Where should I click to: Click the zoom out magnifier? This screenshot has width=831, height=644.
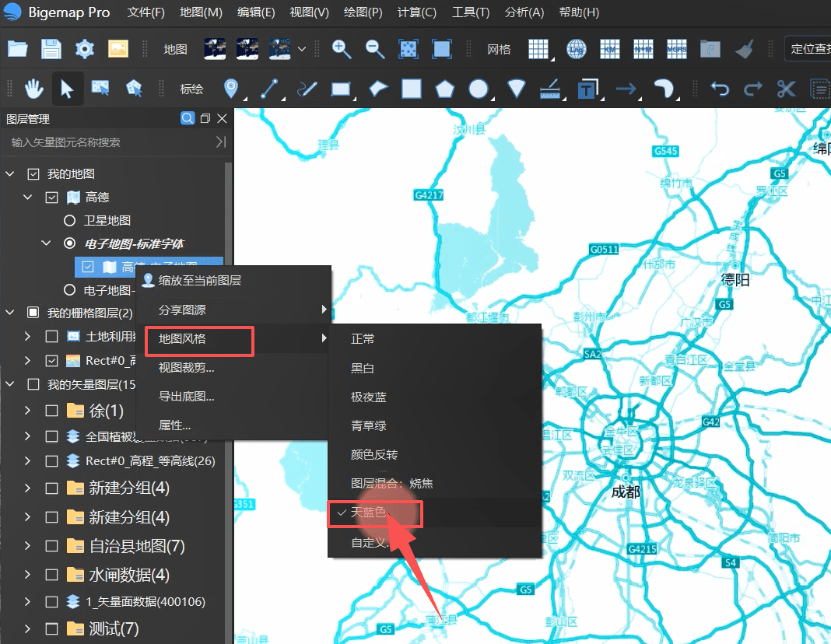[375, 49]
